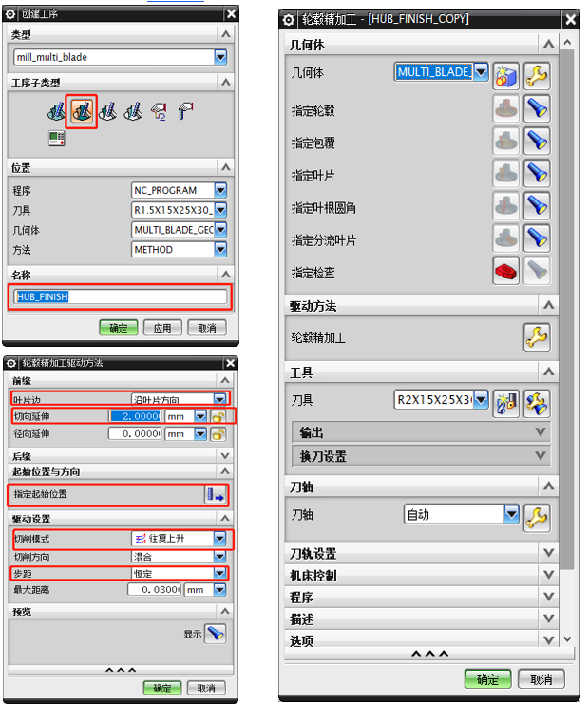Click 显示 flashlight preview icon
The height and width of the screenshot is (705, 588).
point(216,634)
